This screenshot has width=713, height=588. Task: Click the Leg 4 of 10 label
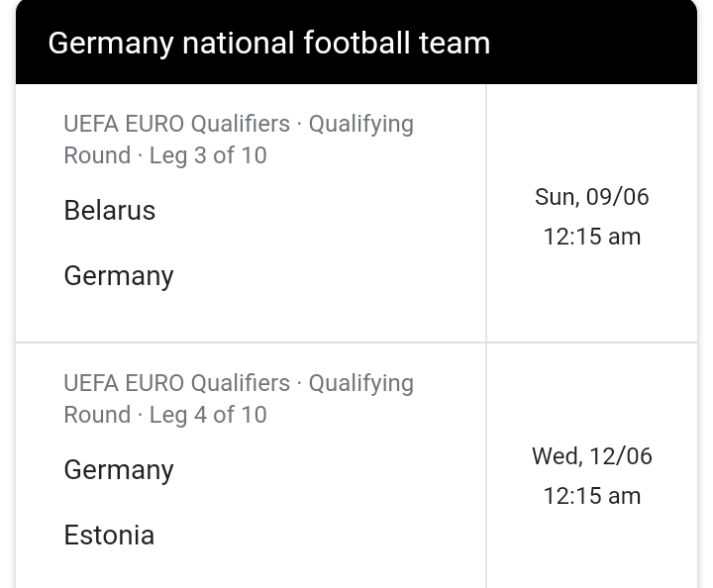click(208, 415)
